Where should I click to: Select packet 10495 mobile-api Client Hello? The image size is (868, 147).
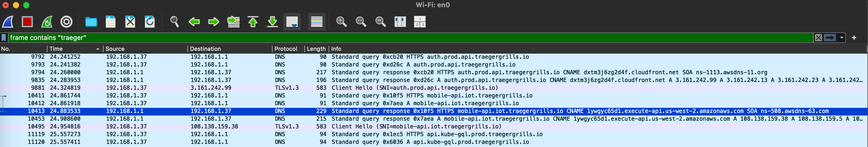click(434, 127)
